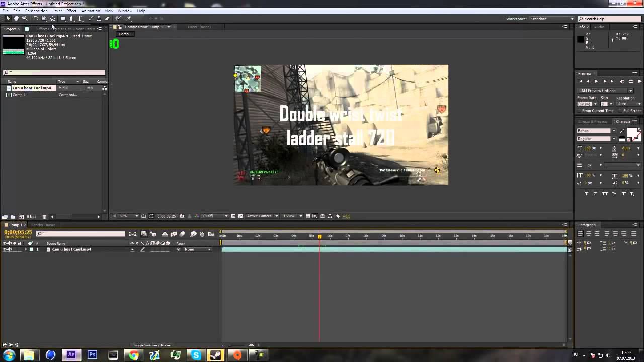Select the Eraser tool
The height and width of the screenshot is (362, 644).
click(x=107, y=18)
